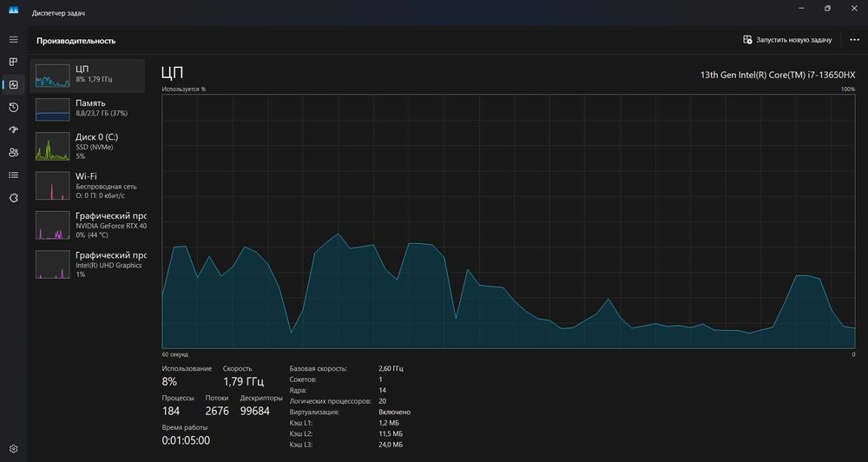Select the Диск 0 (C:) entry
This screenshot has width=868, height=462.
coord(88,146)
